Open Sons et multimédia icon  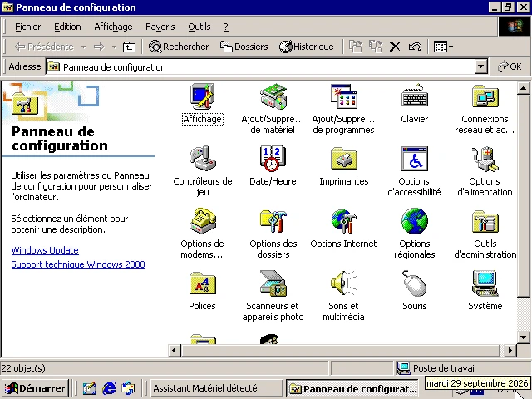(x=343, y=283)
